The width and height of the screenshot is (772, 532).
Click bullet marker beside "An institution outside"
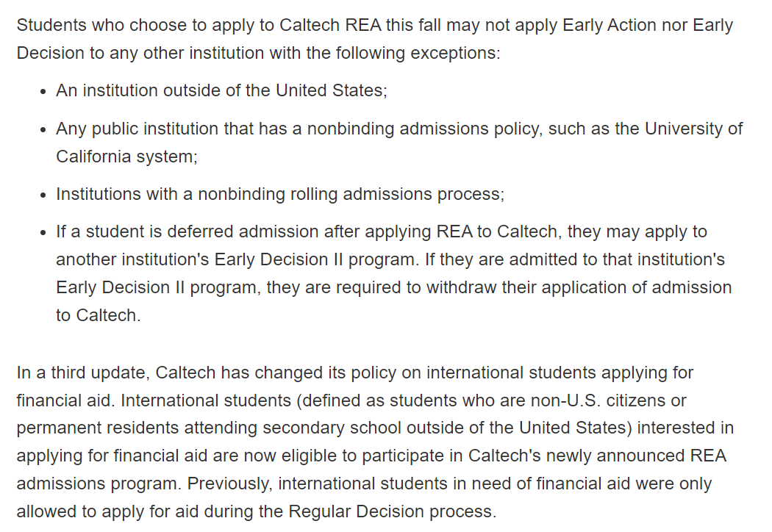point(43,92)
